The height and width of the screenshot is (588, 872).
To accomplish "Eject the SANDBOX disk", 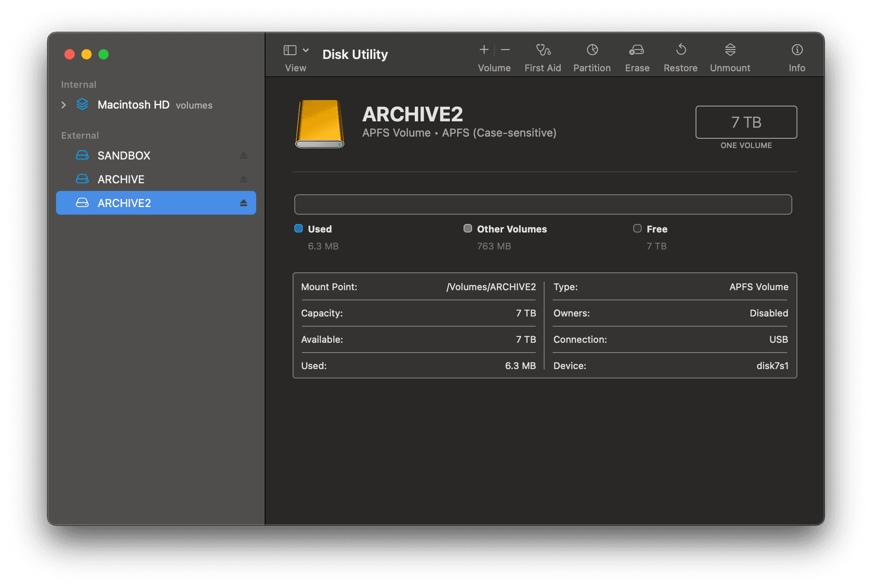I will point(244,155).
